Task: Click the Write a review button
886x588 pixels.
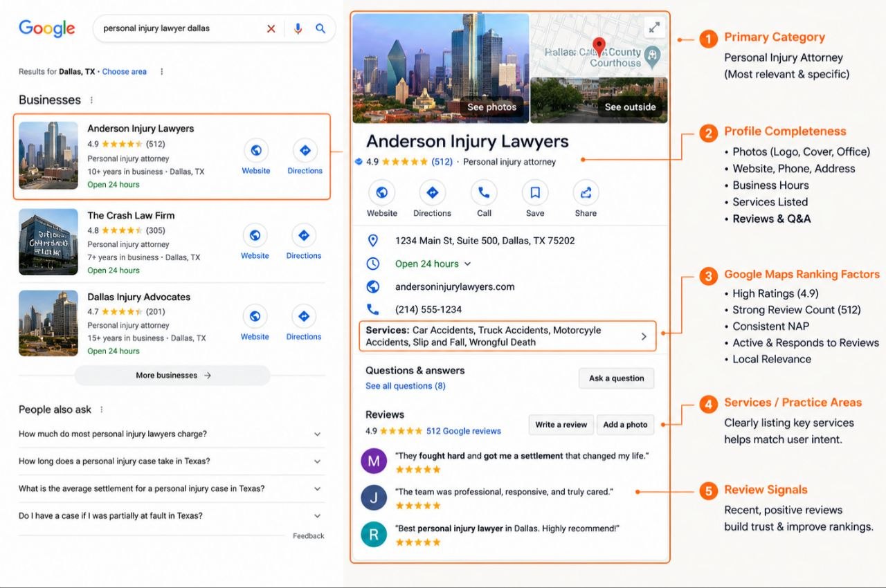Action: point(561,425)
